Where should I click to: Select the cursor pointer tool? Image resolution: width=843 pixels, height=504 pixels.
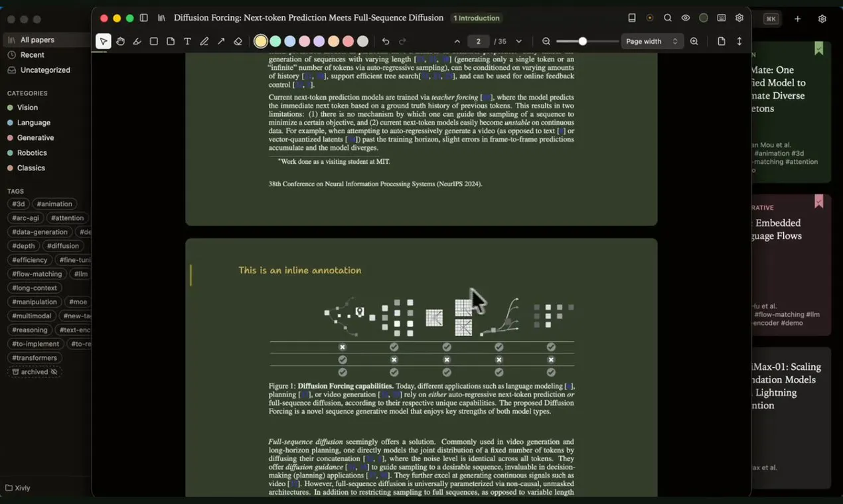104,41
